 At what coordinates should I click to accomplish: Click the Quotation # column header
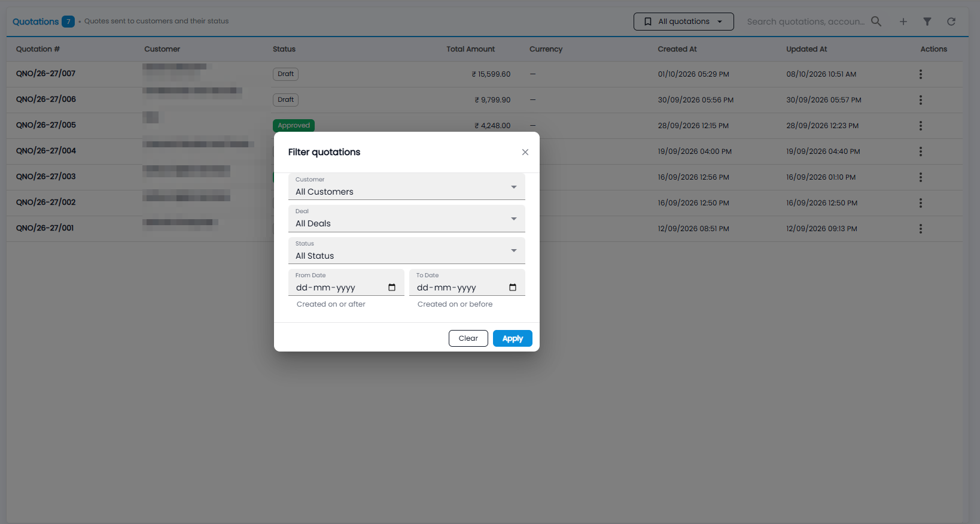tap(38, 49)
